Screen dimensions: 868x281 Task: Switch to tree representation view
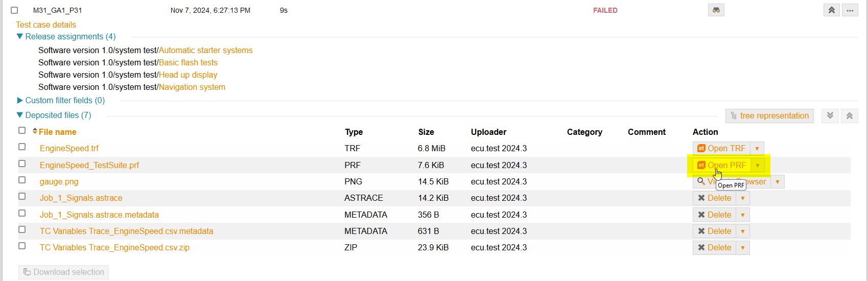[x=769, y=116]
